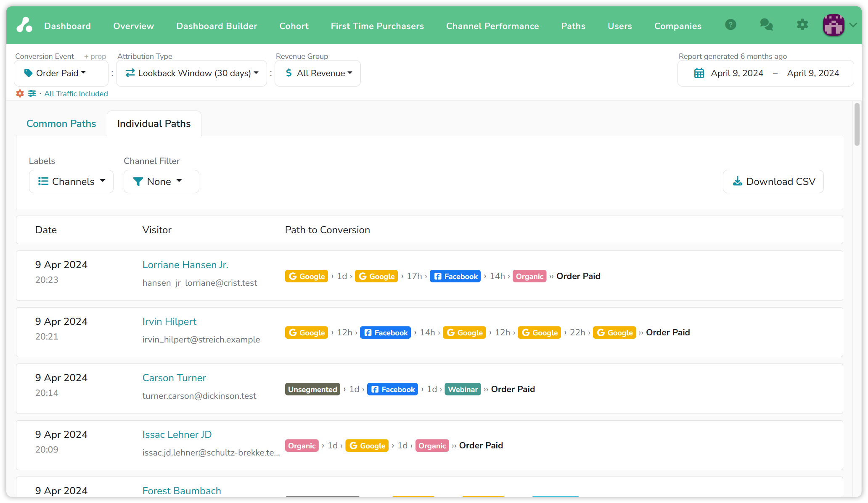Image resolution: width=868 pixels, height=503 pixels.
Task: Open the All Revenue group dropdown
Action: click(x=318, y=73)
